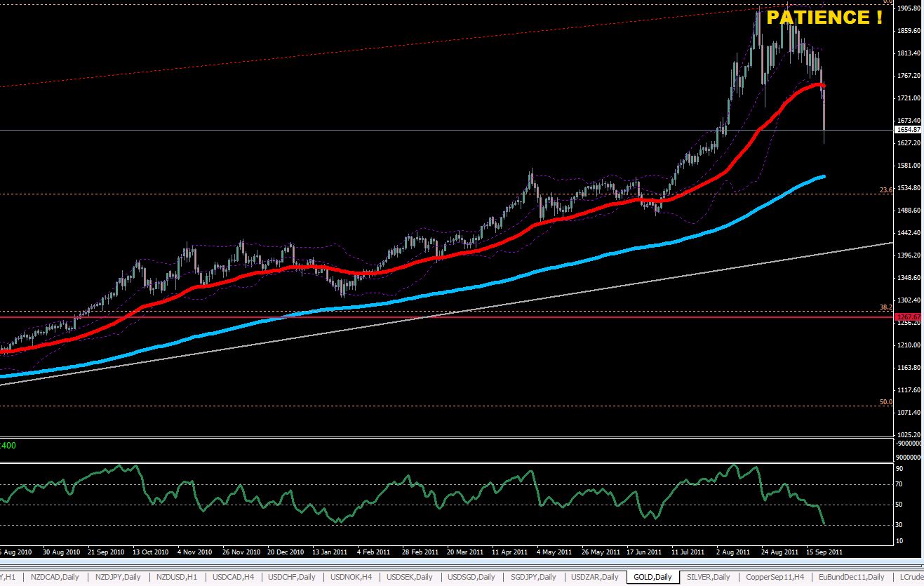Open the USDCAD,H4 chart tab
The width and height of the screenshot is (924, 586).
click(233, 577)
